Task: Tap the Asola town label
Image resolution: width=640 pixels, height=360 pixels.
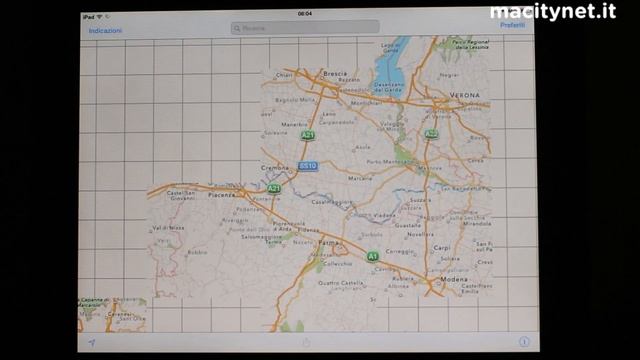Action: click(x=363, y=147)
